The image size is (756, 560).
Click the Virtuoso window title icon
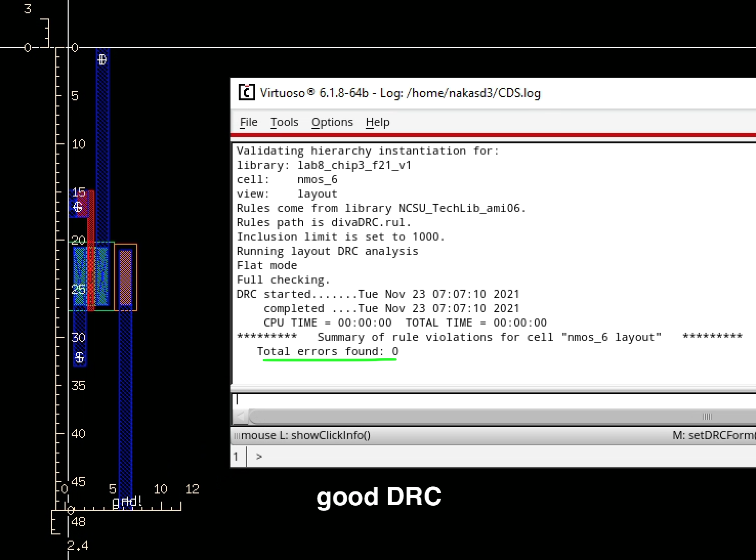(x=246, y=93)
